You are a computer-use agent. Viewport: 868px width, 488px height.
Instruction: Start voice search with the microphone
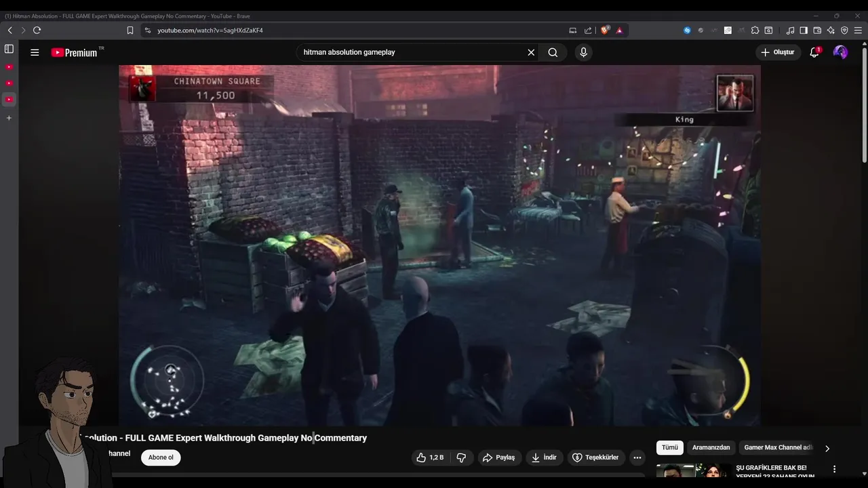[583, 52]
